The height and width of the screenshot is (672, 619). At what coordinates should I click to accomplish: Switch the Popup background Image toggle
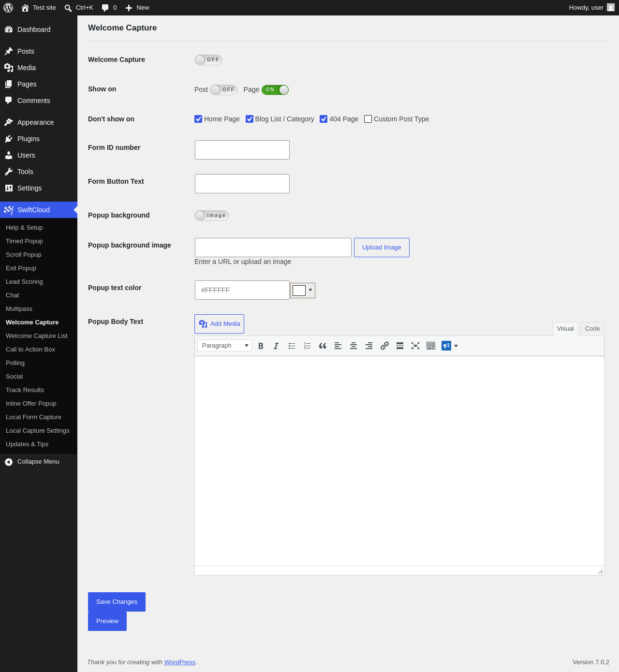[212, 216]
